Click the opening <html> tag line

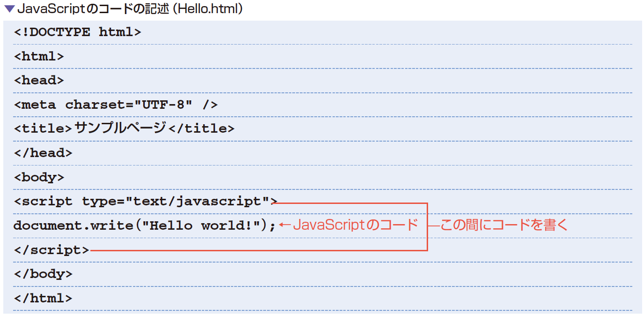click(38, 56)
